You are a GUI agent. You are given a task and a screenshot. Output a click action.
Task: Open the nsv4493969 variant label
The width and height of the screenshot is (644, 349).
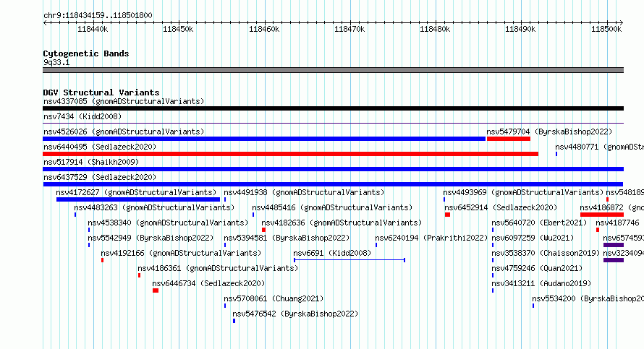523,192
